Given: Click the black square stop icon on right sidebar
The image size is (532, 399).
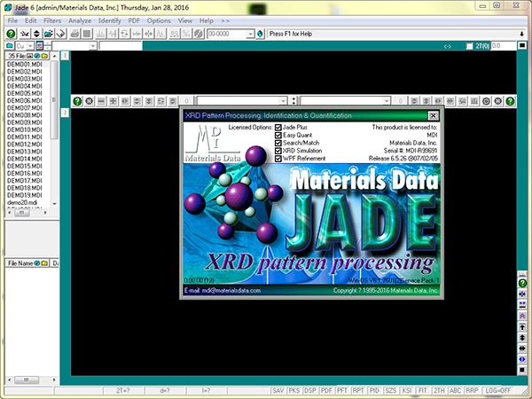Looking at the screenshot, I should [x=522, y=369].
